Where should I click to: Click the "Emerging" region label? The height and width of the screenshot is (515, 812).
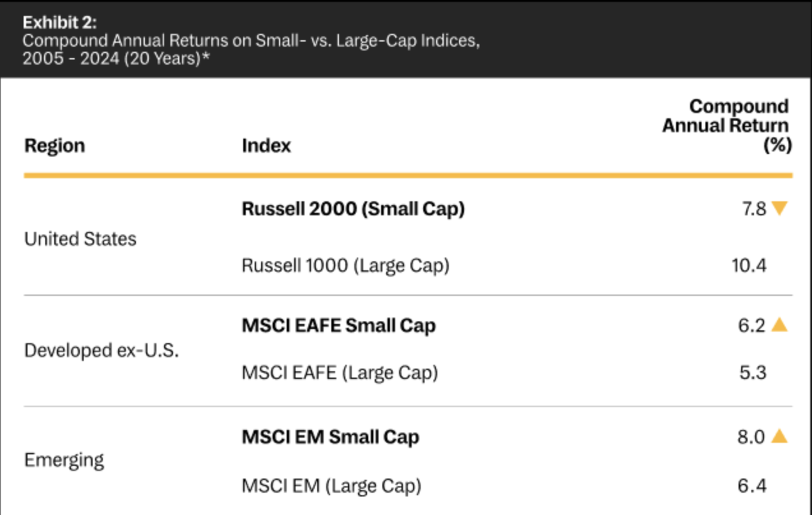[64, 460]
